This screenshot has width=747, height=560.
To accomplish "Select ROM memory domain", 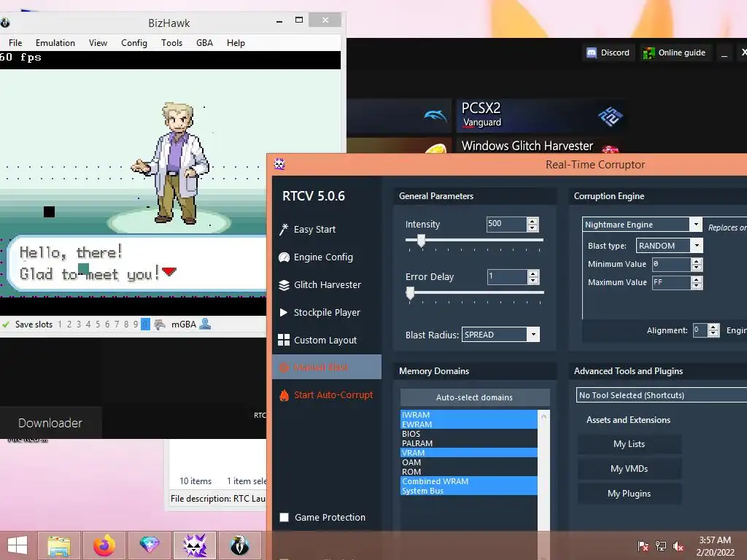I will pos(469,472).
